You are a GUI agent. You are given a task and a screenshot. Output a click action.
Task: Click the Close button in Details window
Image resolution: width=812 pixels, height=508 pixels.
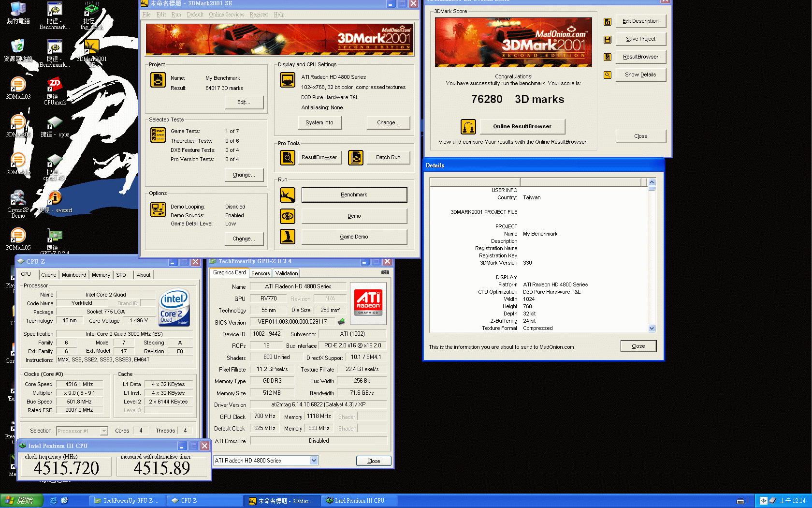[638, 346]
